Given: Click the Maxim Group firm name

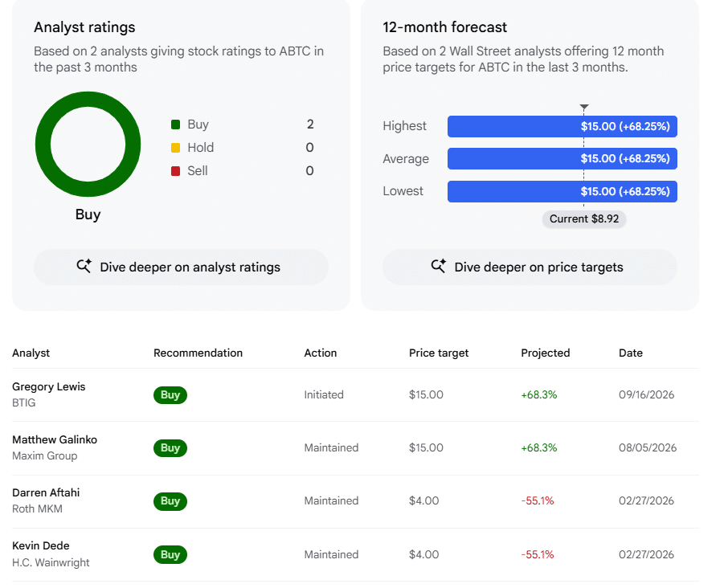Looking at the screenshot, I should click(x=45, y=456).
